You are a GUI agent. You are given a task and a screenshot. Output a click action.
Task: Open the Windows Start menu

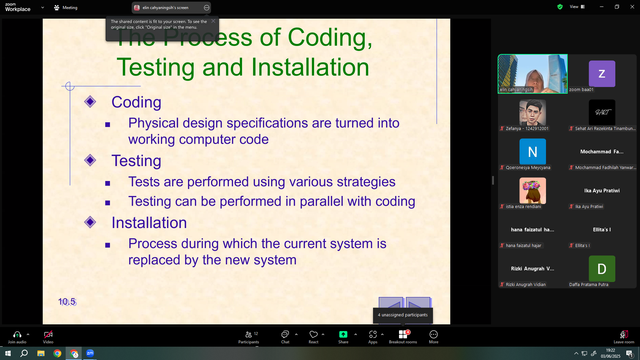click(8, 353)
